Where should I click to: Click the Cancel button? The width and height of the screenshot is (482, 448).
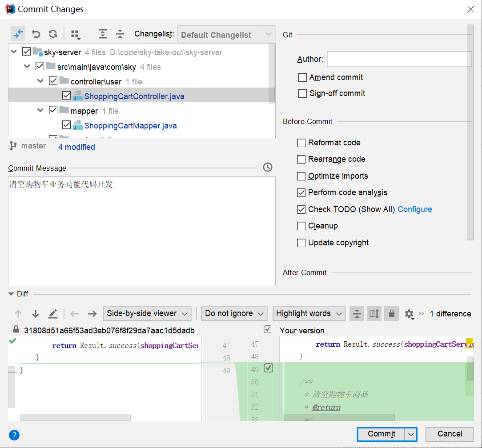[450, 434]
